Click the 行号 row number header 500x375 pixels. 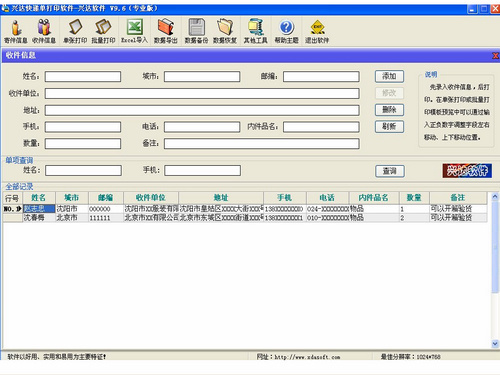(12, 198)
